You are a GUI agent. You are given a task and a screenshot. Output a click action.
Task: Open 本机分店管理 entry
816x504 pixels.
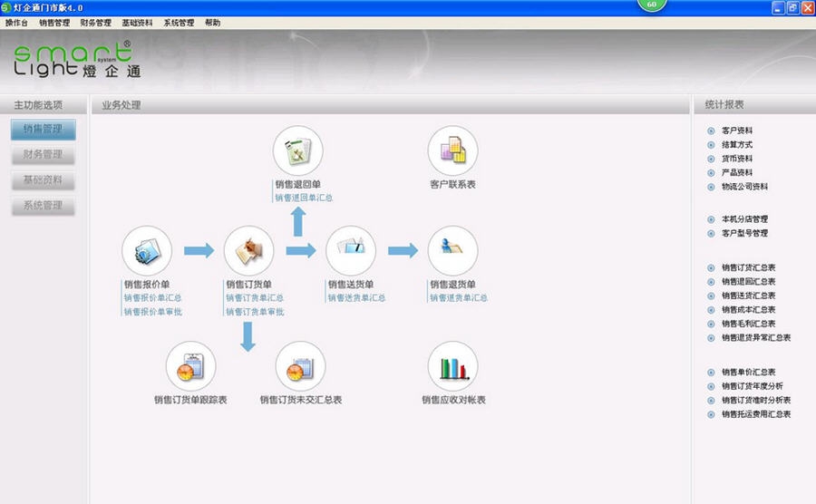coord(744,219)
